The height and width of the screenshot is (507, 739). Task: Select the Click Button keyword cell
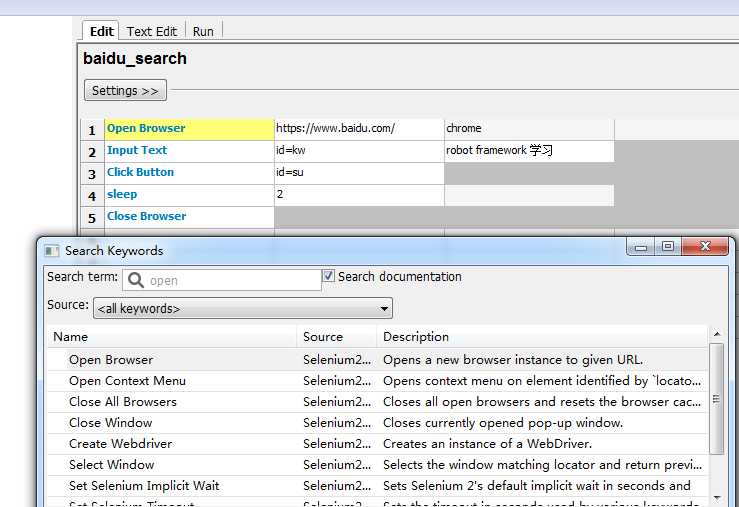pos(189,173)
